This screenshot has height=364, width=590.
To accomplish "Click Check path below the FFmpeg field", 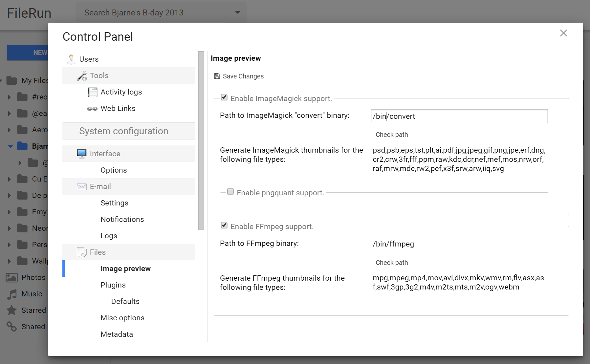I will point(392,263).
